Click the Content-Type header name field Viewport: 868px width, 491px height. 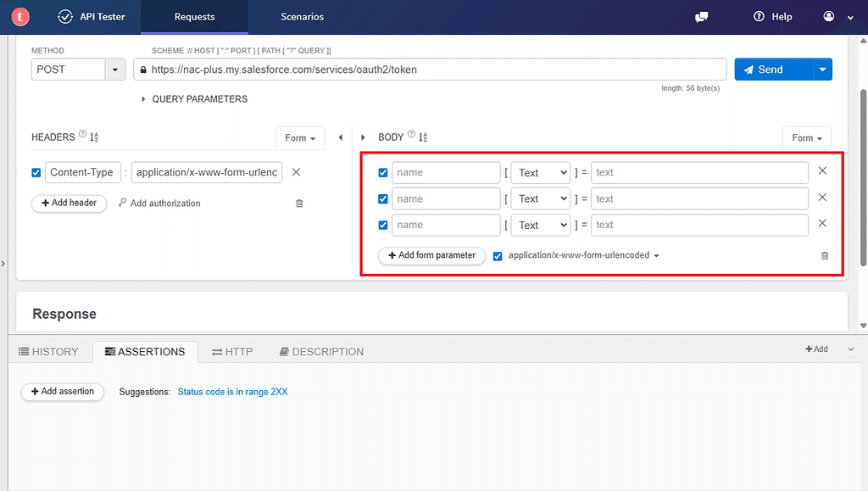pos(83,172)
